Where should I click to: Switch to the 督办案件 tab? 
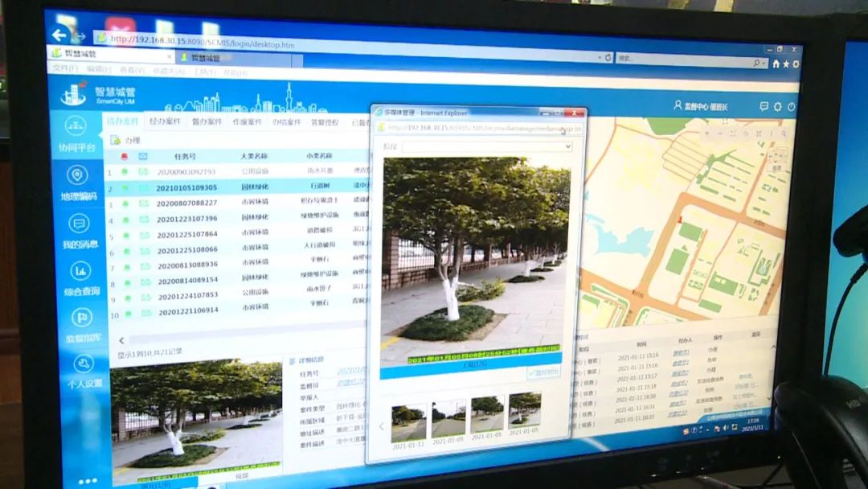pos(207,121)
